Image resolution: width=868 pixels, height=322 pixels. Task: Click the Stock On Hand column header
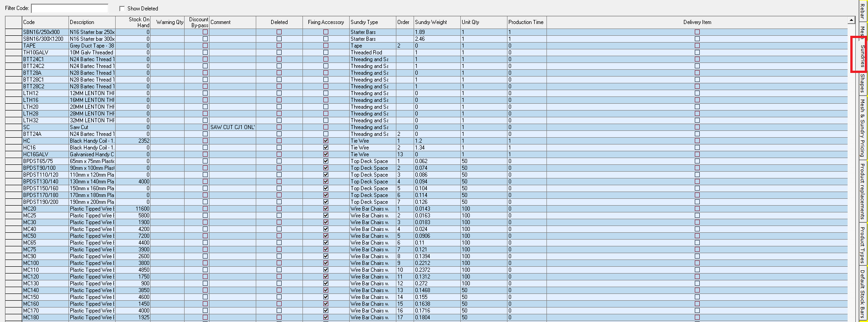click(133, 22)
